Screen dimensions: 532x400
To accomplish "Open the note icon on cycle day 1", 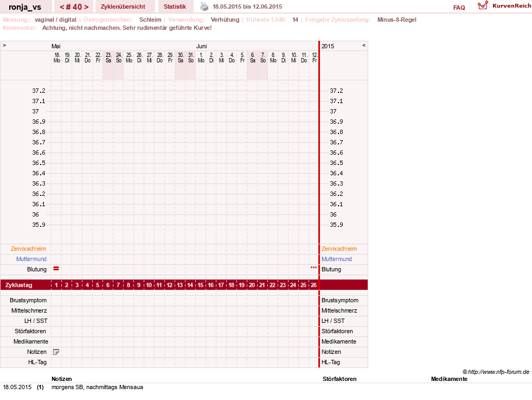I will 56,352.
